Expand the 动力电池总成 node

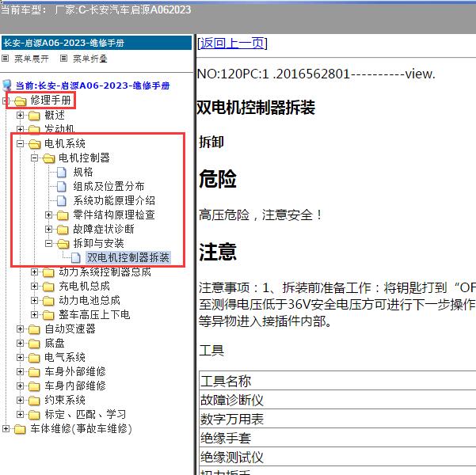pos(34,301)
